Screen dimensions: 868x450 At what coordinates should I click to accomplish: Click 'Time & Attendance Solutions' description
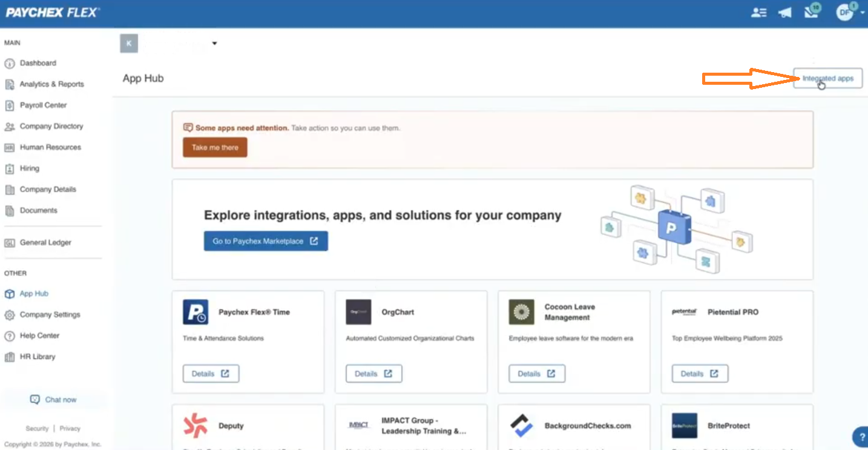pyautogui.click(x=223, y=339)
